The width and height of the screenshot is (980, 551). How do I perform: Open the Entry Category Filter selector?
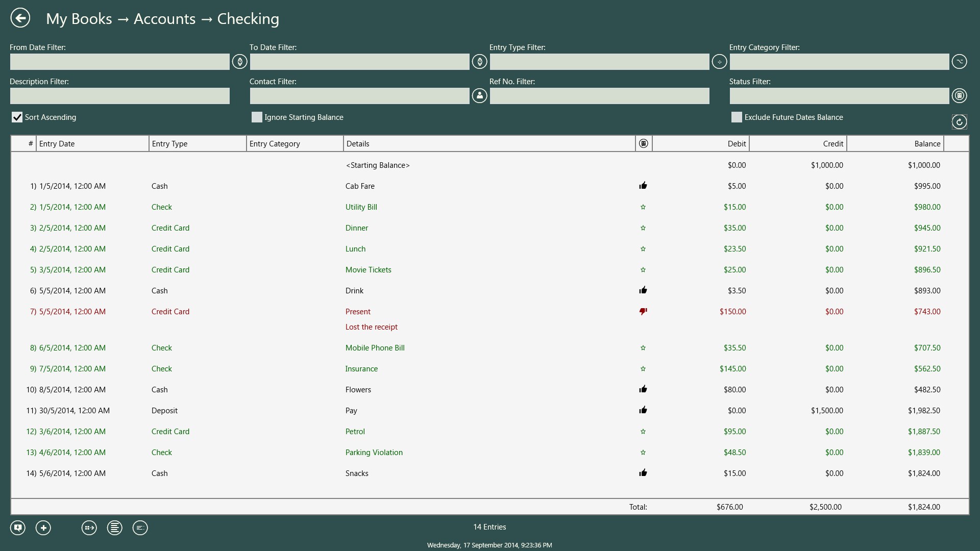[x=959, y=62]
